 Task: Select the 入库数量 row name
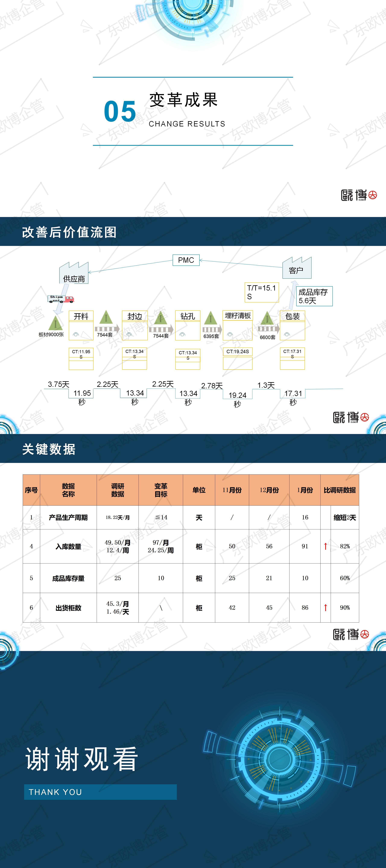[x=68, y=546]
